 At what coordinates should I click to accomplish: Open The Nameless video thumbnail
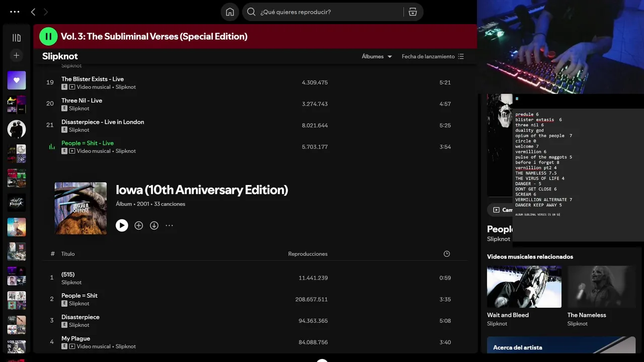click(x=602, y=287)
